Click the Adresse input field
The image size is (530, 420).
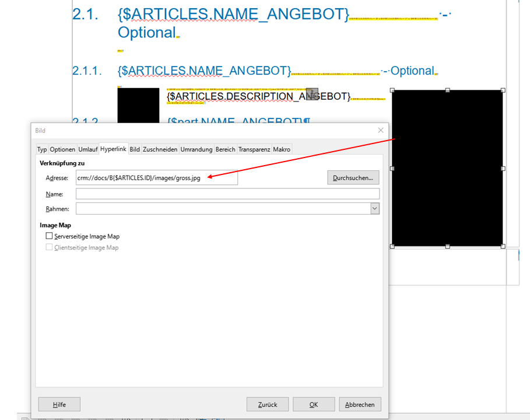(x=156, y=178)
